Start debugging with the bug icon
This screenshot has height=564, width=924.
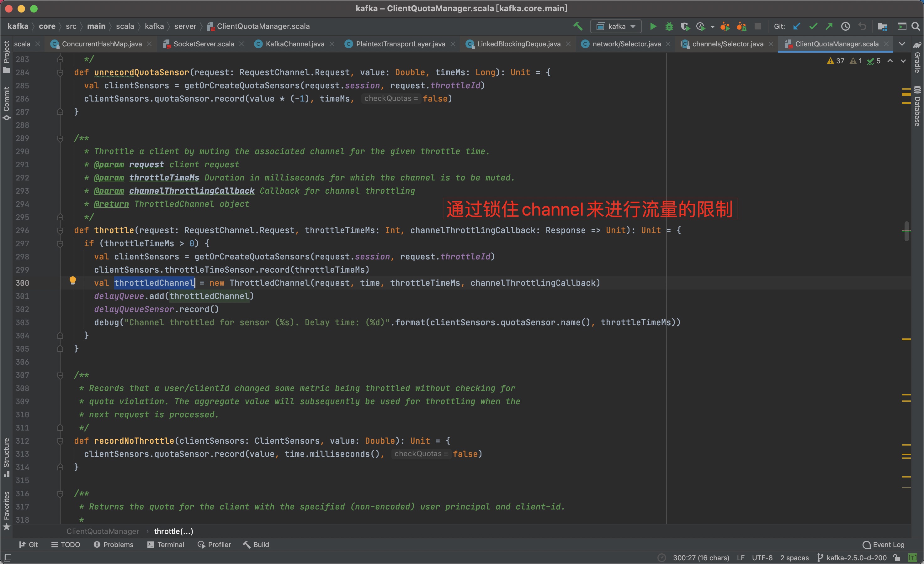coord(669,26)
